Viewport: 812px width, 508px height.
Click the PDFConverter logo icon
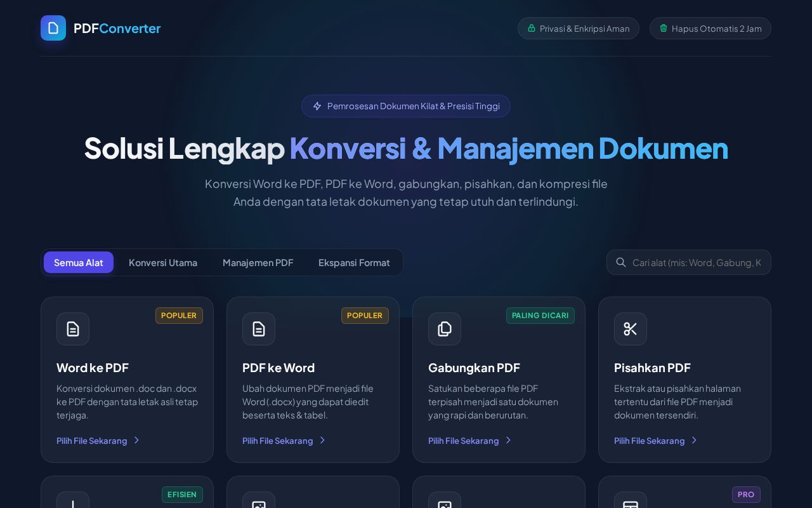coord(53,28)
